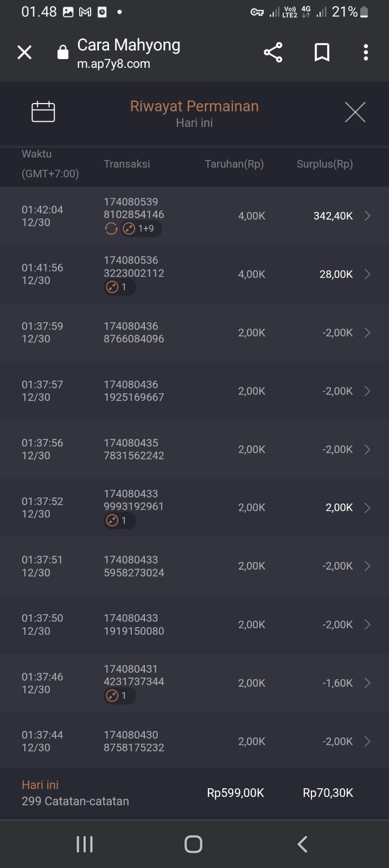Open the recent apps navigation button
The image size is (389, 868).
pos(85,844)
